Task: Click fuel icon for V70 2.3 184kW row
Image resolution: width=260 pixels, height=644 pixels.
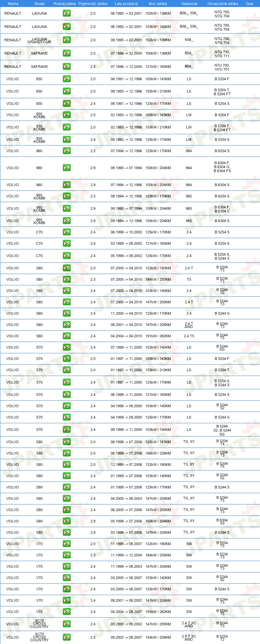Action: [x=66, y=555]
